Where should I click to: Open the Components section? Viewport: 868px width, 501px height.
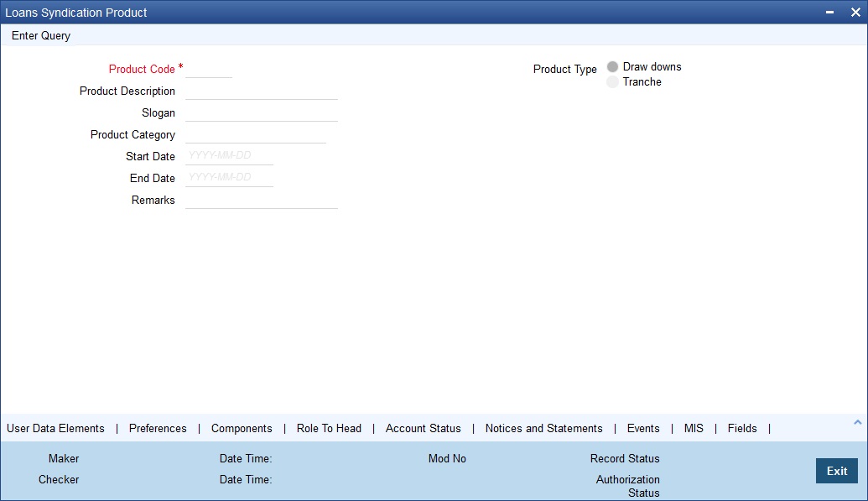coord(242,428)
